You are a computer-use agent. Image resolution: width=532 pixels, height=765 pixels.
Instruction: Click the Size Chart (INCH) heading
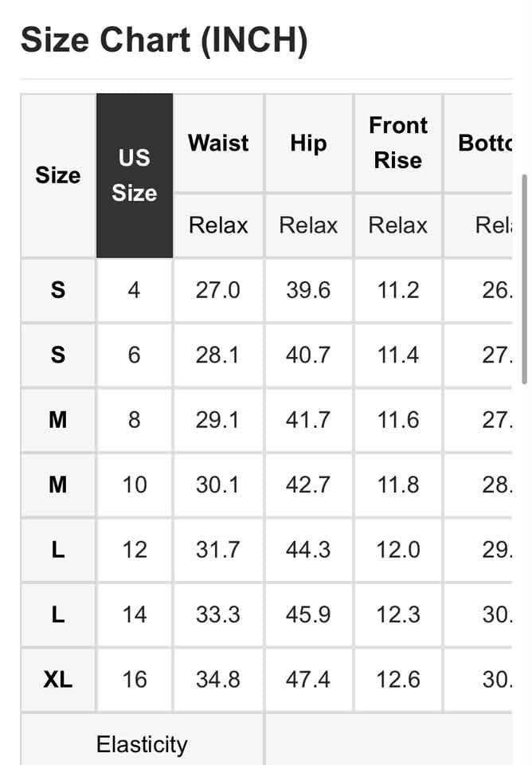(164, 41)
